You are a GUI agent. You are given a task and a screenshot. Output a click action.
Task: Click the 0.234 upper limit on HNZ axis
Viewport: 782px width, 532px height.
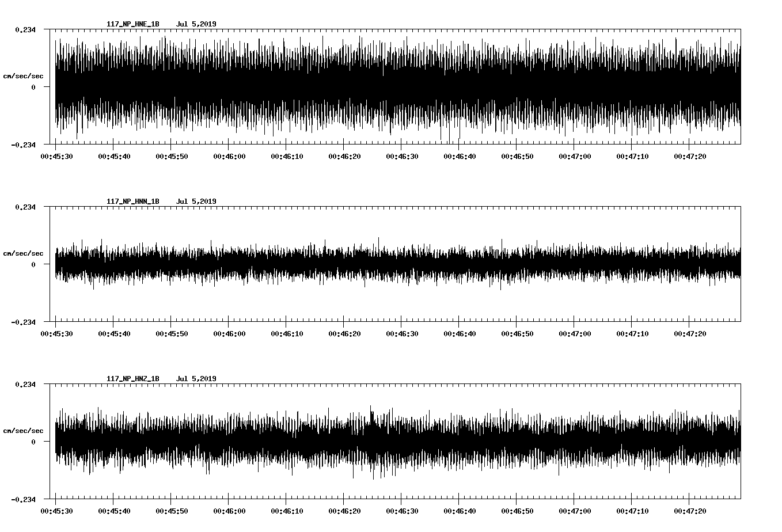pos(25,384)
